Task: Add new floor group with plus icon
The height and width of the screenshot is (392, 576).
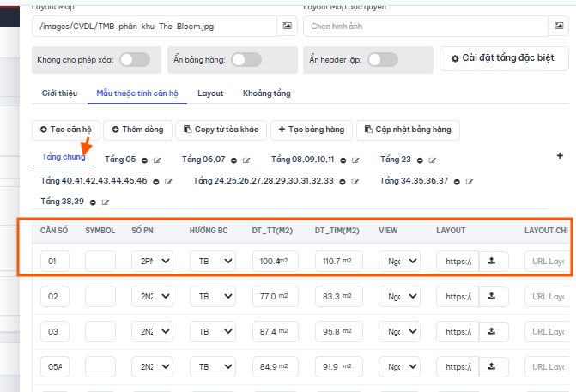Action: pyautogui.click(x=560, y=156)
